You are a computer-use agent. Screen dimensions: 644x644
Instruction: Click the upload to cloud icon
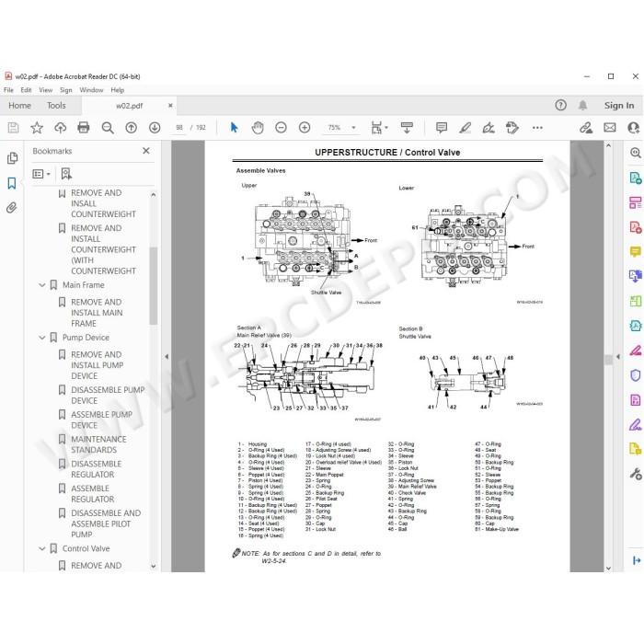(61, 128)
